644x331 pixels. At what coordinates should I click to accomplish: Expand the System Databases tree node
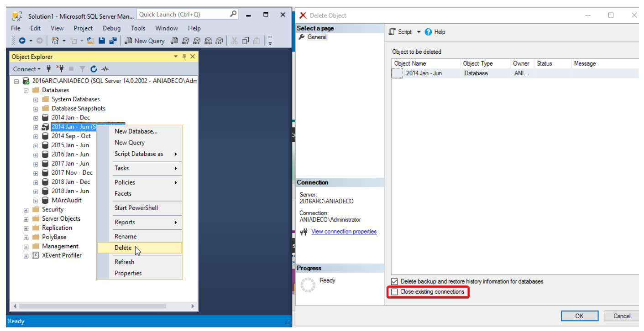pos(36,99)
